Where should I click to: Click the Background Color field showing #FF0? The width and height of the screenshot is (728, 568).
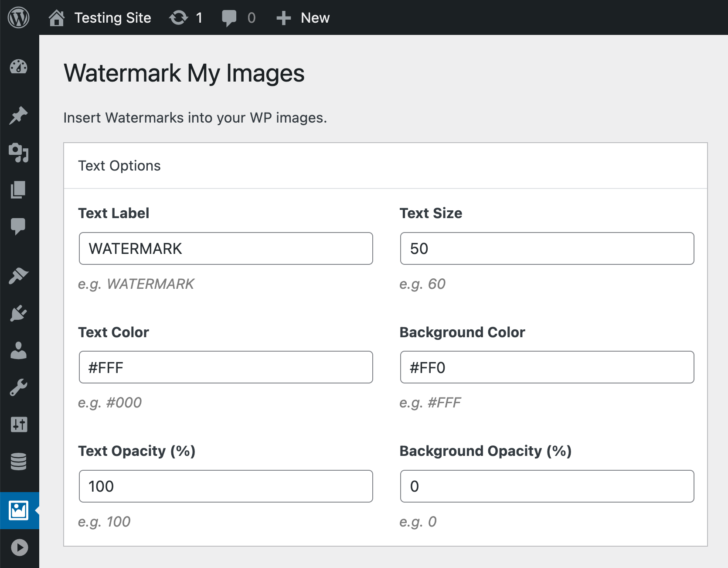pyautogui.click(x=547, y=367)
